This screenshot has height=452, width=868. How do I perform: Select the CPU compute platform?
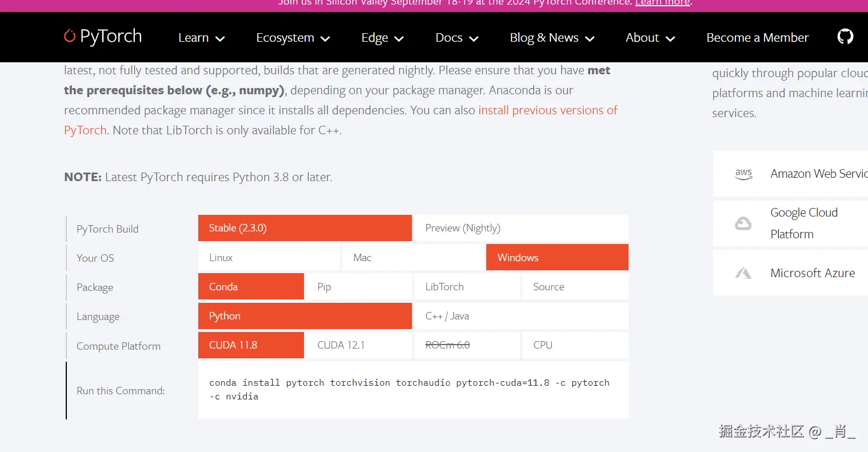[x=575, y=345]
